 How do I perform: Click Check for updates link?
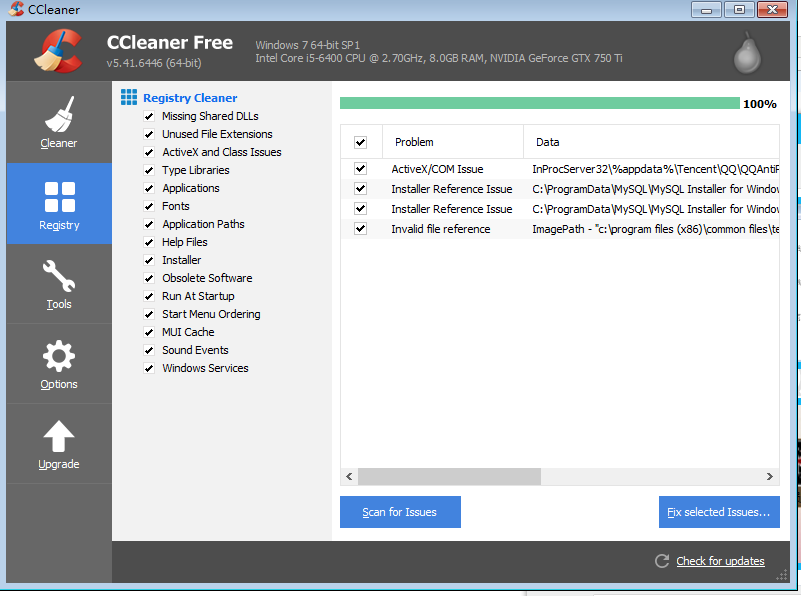pos(720,561)
